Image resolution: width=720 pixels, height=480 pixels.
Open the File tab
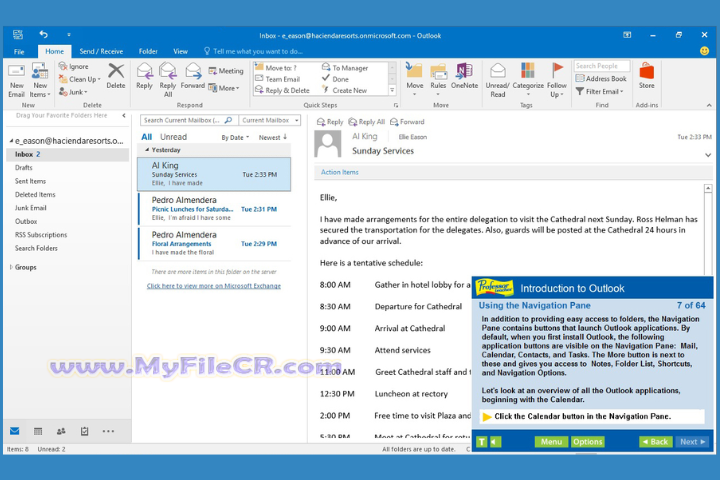point(19,51)
